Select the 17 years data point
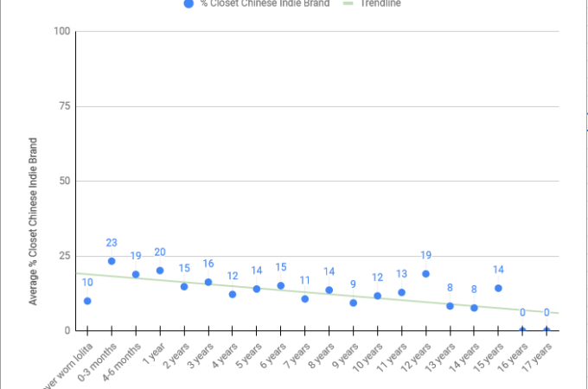Viewport: 588px width, 389px height. 546,330
